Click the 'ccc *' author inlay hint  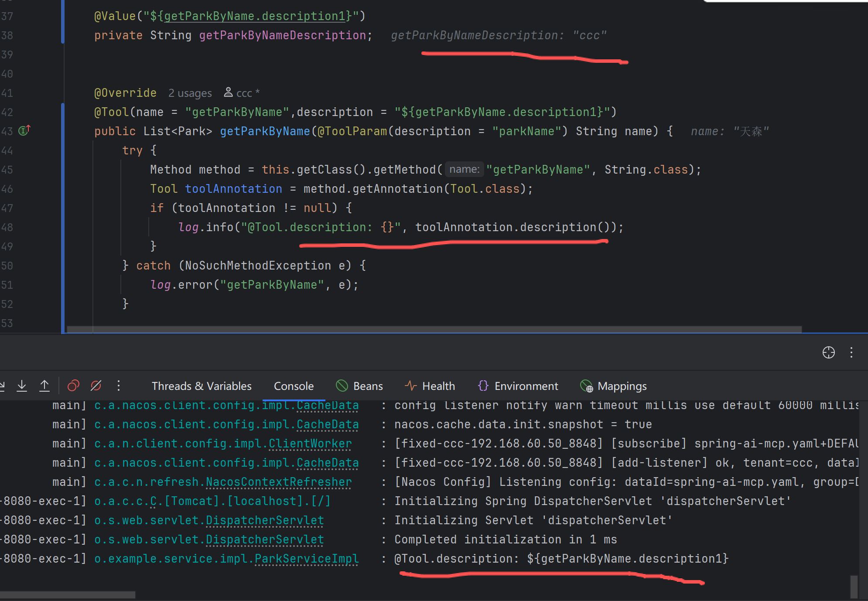pos(242,93)
